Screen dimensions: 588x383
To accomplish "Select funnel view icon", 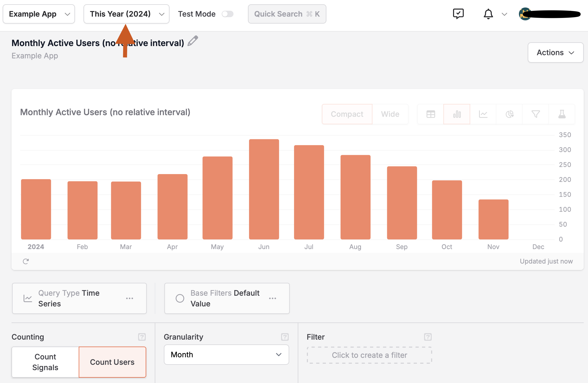I will [x=536, y=114].
